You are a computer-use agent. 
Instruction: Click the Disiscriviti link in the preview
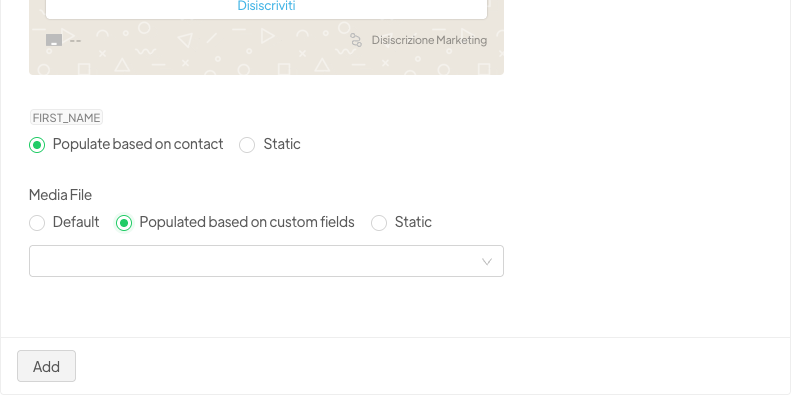(x=266, y=6)
